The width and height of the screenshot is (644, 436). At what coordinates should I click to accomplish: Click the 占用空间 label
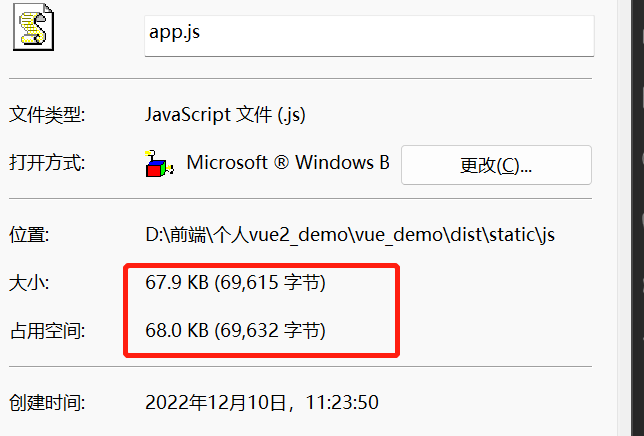(x=47, y=331)
